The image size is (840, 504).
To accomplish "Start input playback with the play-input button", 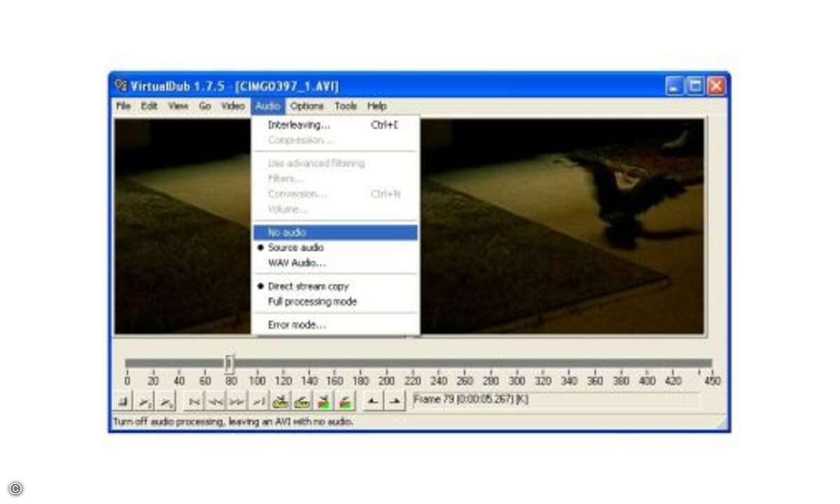I will click(x=144, y=401).
